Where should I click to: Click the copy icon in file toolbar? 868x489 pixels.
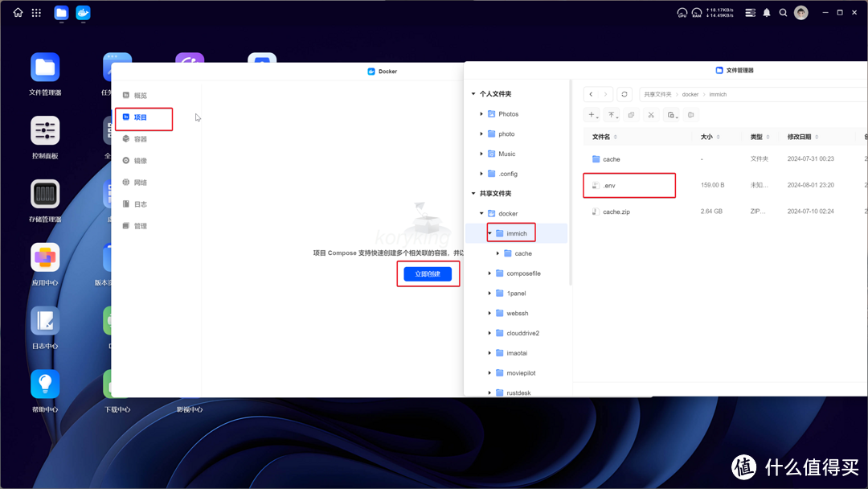(631, 115)
